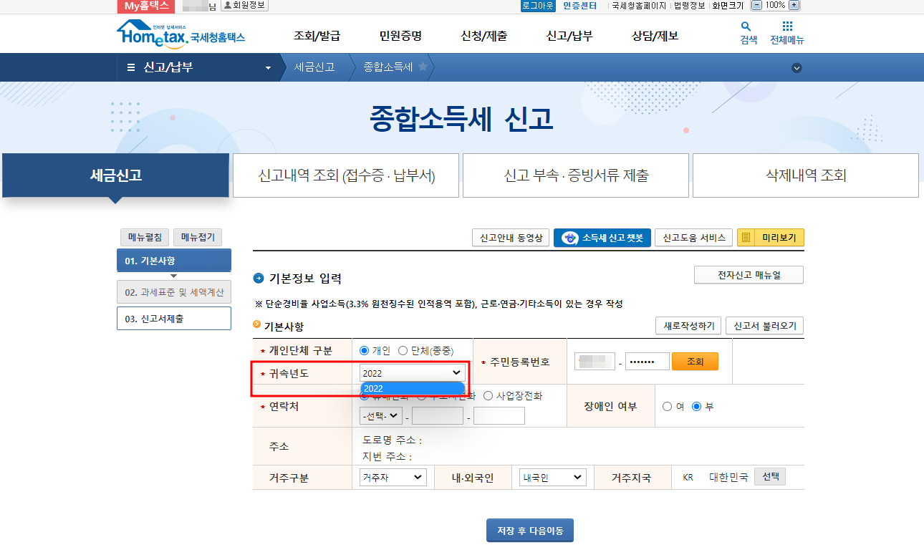Switch to 삭제내역 조회 tab
Screen dimensions: 924x560
805,175
